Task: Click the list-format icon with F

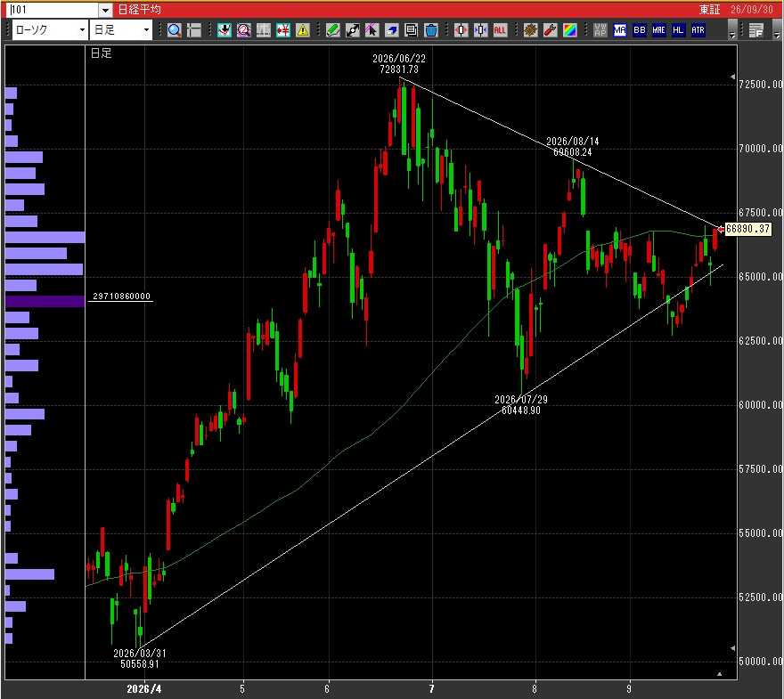Action: [x=756, y=30]
